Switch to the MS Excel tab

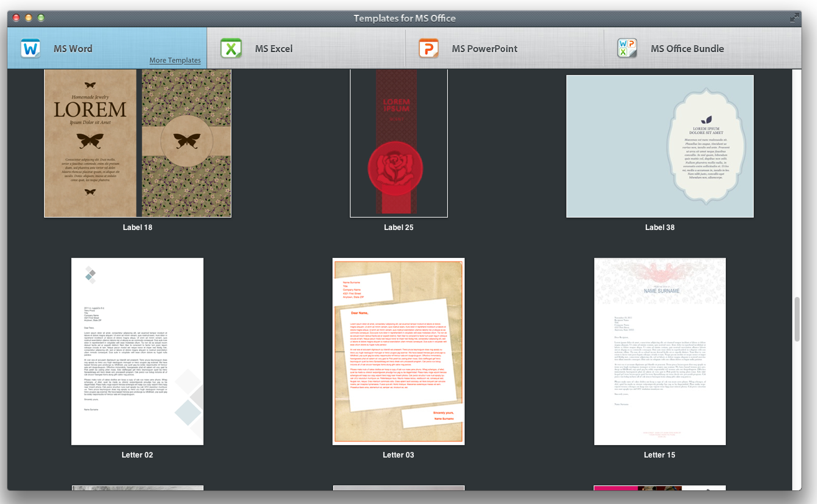(273, 48)
